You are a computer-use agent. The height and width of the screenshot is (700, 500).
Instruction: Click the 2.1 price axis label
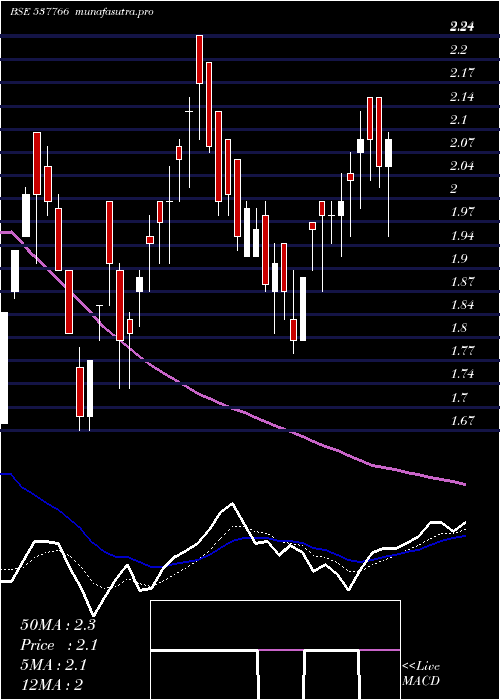click(x=458, y=119)
